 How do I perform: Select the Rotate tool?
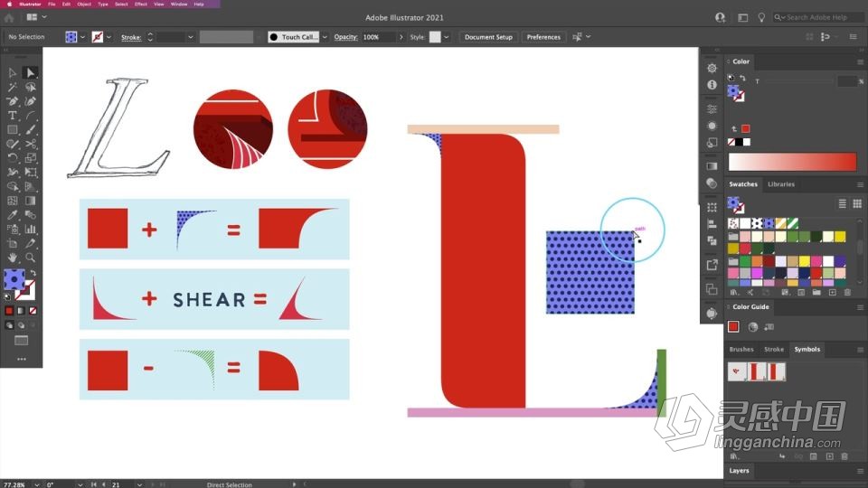pos(12,158)
